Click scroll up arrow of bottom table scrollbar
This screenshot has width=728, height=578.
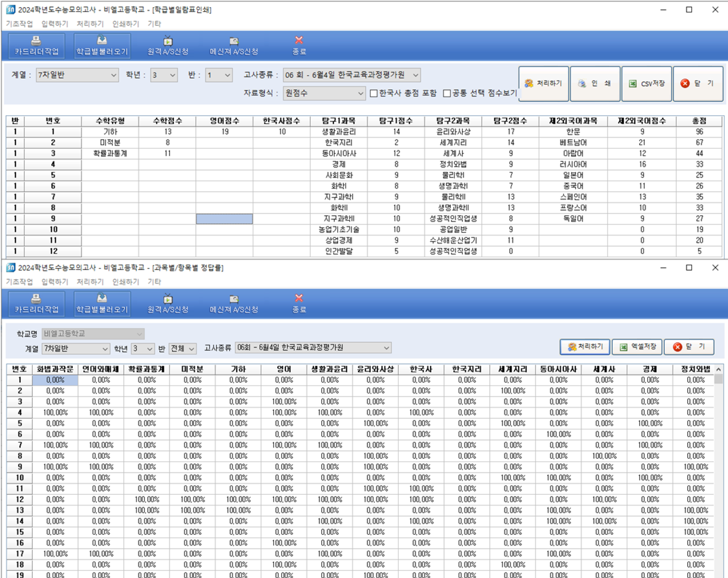pos(718,369)
